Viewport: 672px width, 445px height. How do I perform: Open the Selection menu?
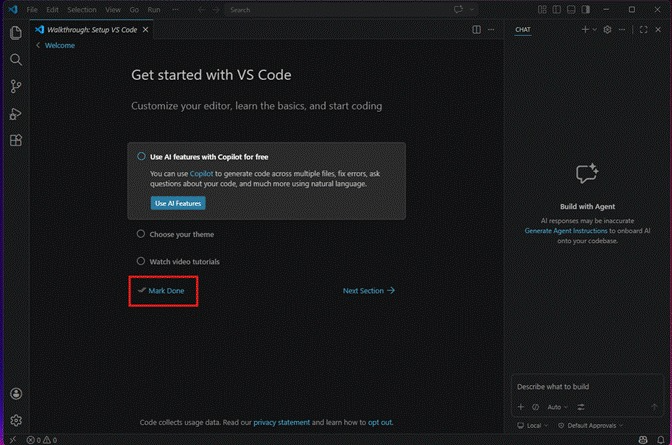(81, 9)
